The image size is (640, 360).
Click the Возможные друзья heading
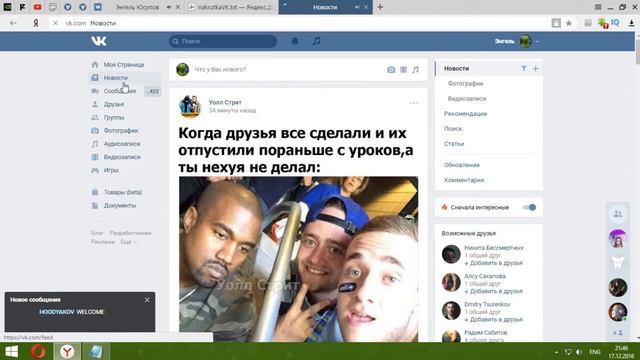click(x=469, y=233)
